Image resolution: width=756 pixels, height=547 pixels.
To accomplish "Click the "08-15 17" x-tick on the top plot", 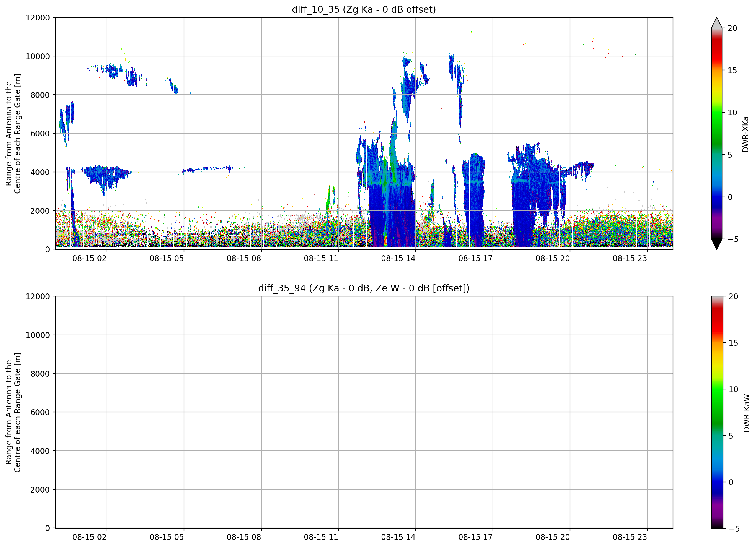I will pos(475,259).
